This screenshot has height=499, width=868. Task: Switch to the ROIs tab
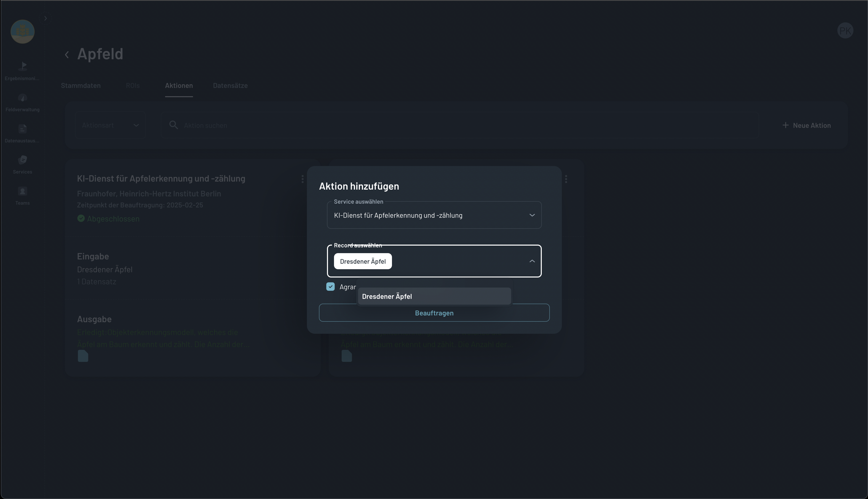click(132, 85)
